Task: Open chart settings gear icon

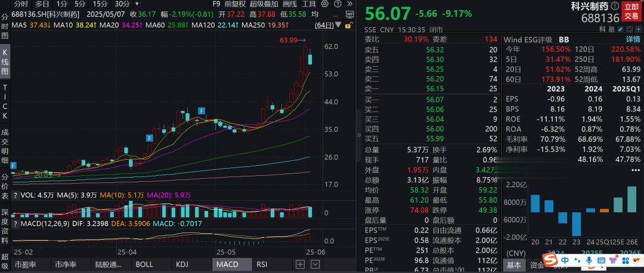Action: pyautogui.click(x=326, y=5)
